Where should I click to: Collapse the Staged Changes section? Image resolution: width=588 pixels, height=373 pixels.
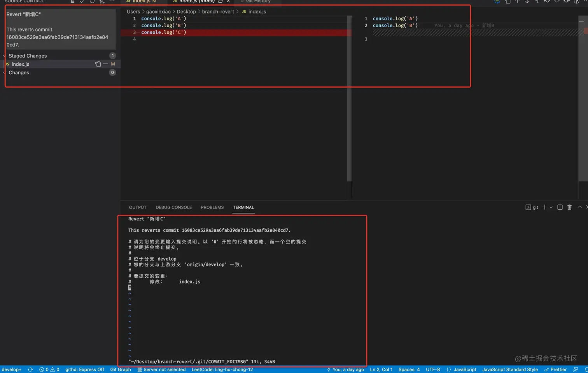5,56
